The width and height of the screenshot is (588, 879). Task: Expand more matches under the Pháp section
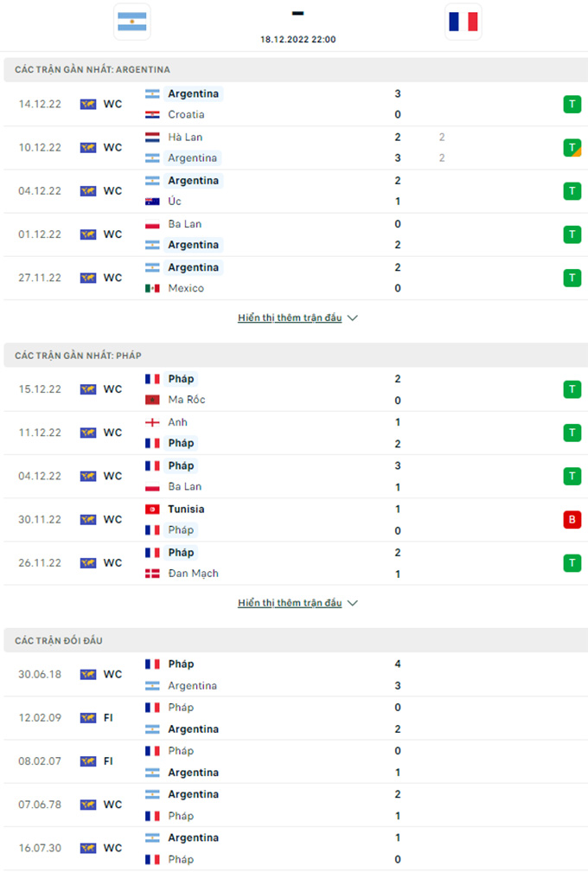(290, 602)
